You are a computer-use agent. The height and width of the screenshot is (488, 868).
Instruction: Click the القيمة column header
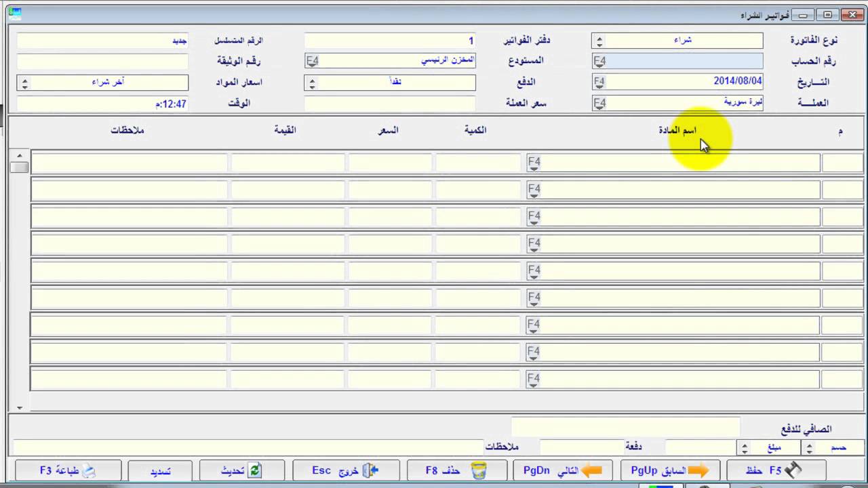coord(285,130)
